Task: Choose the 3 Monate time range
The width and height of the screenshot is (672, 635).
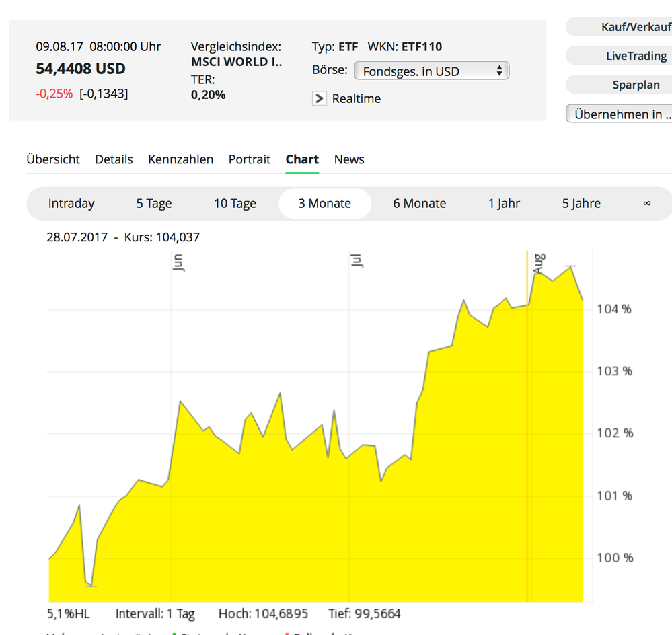Action: [x=325, y=204]
